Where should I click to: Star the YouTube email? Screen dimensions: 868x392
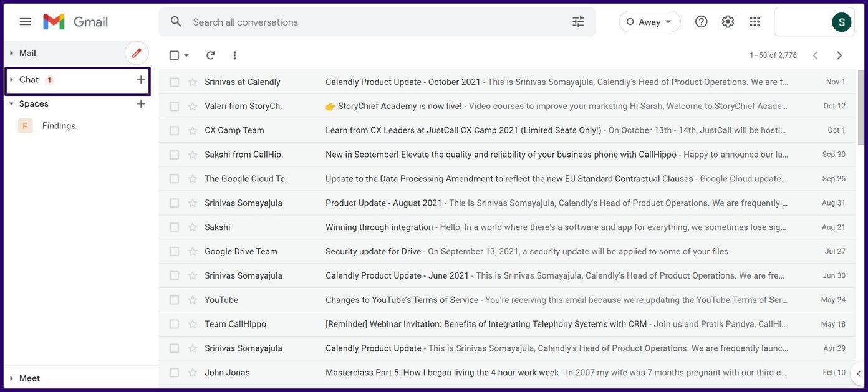pyautogui.click(x=193, y=300)
